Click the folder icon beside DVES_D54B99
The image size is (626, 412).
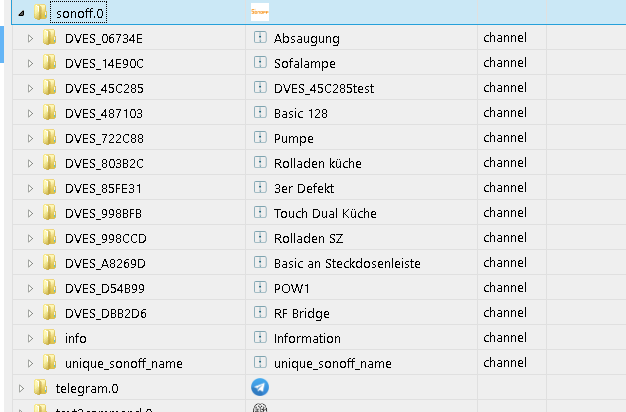pos(50,288)
